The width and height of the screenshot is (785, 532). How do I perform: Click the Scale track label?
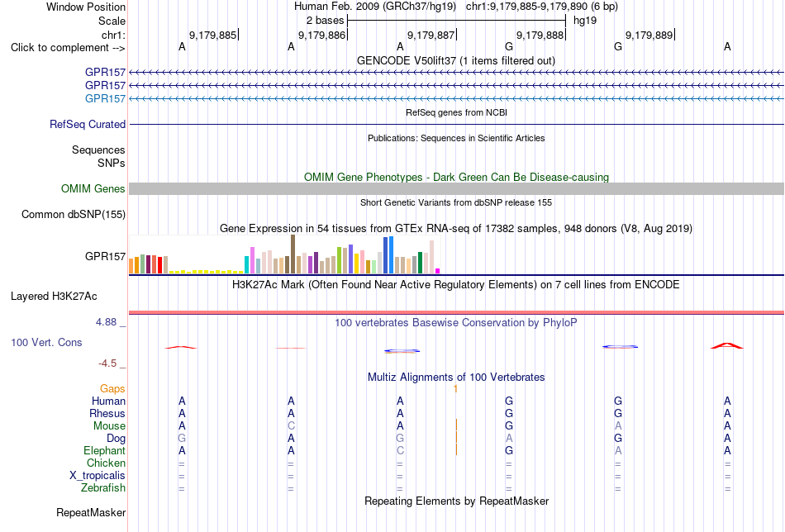tap(112, 21)
